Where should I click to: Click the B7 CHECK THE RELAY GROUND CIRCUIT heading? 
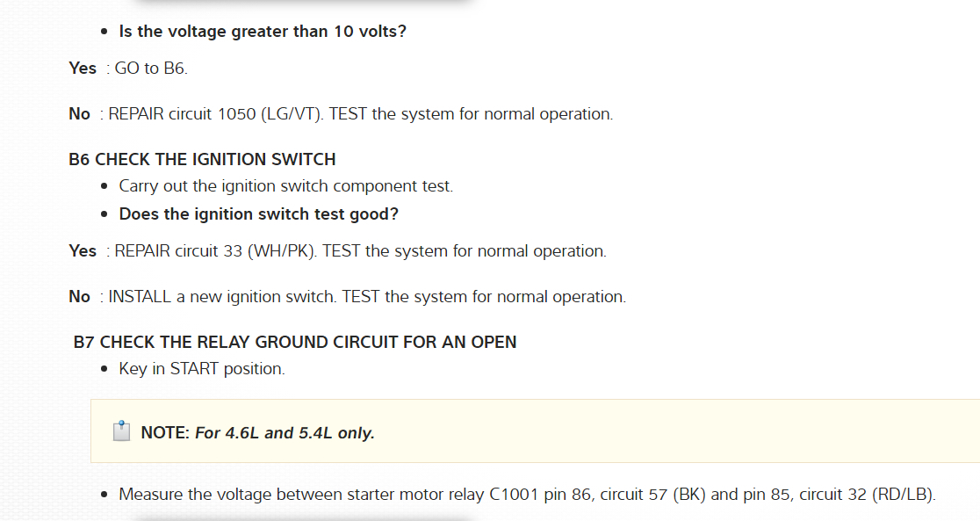coord(295,343)
